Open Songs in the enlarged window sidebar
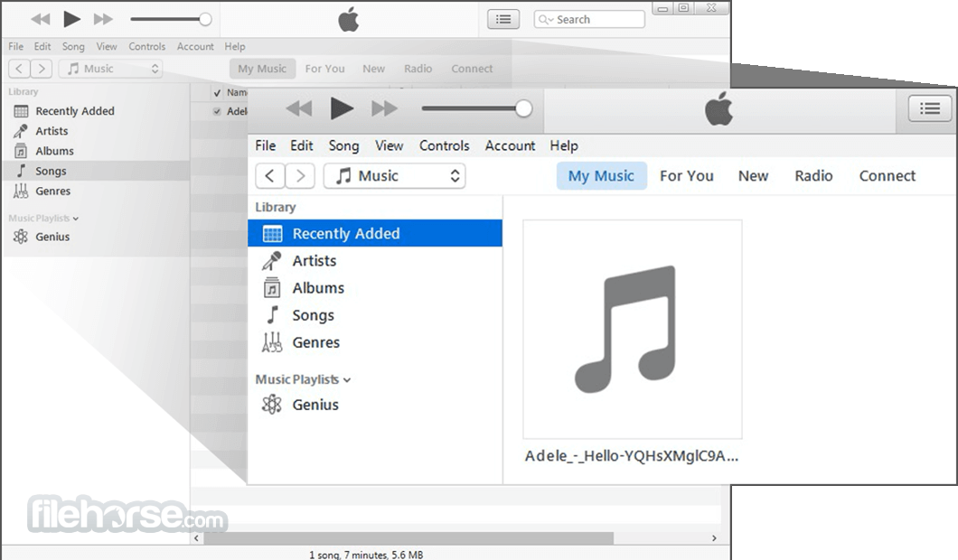Image resolution: width=958 pixels, height=560 pixels. [374, 315]
